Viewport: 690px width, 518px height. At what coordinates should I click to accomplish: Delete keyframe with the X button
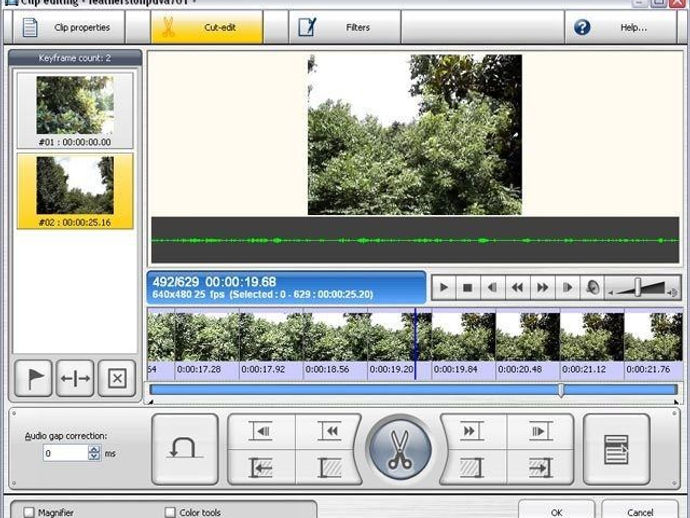[x=117, y=378]
